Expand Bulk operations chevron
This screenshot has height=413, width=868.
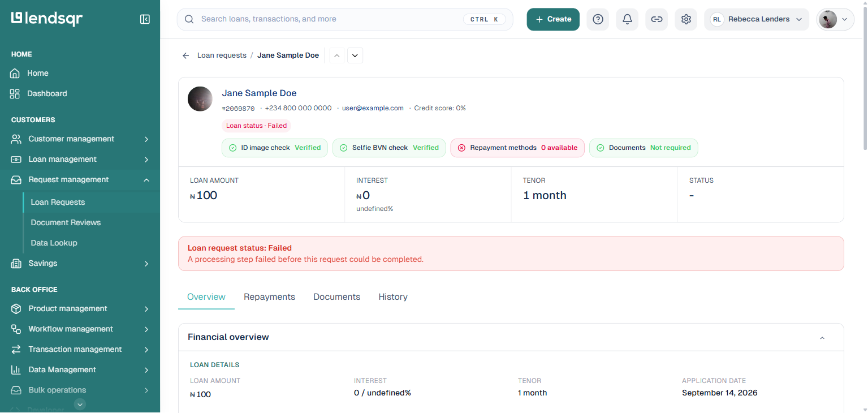click(146, 390)
